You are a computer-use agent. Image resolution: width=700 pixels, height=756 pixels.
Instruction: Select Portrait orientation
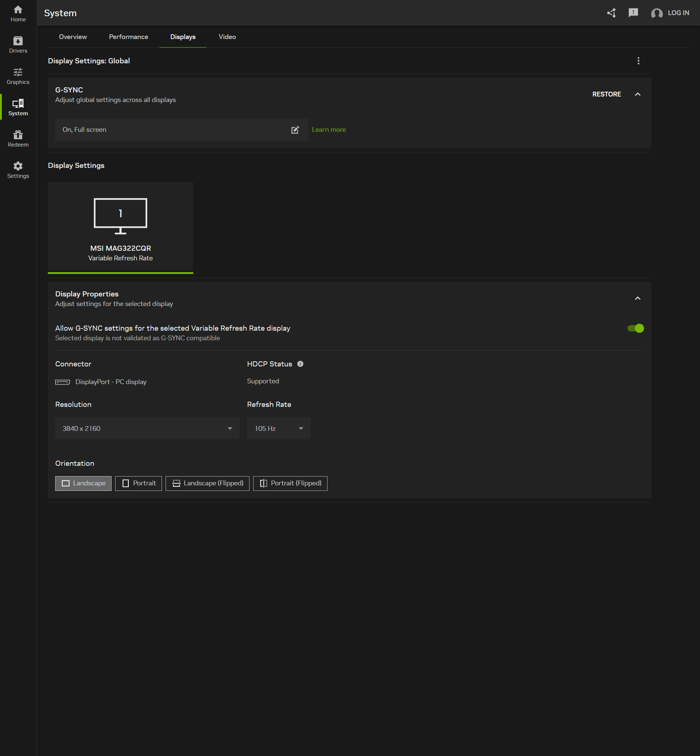pyautogui.click(x=139, y=483)
